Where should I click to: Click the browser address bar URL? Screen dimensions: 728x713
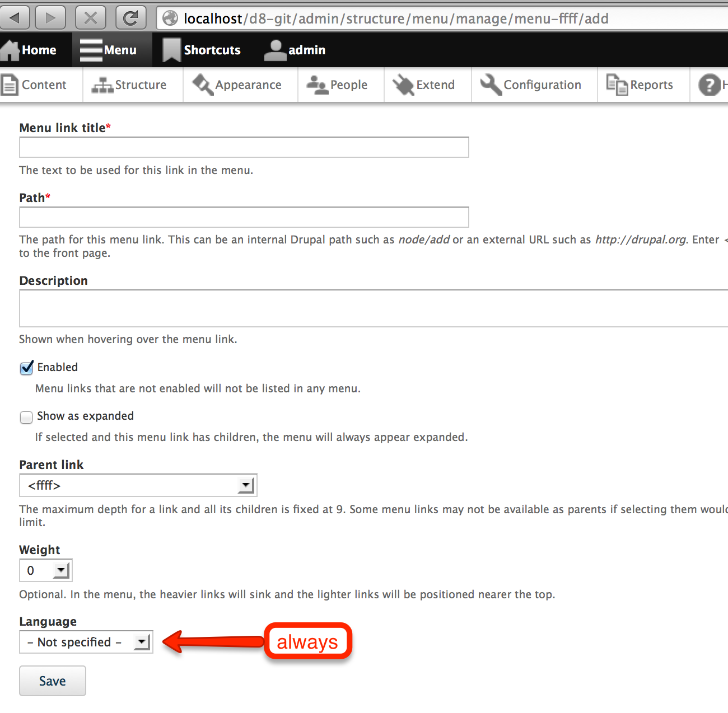click(396, 18)
